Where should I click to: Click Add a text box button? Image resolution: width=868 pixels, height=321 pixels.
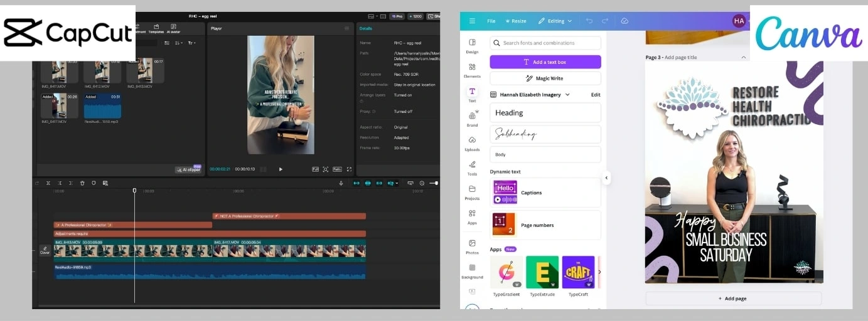(x=545, y=62)
